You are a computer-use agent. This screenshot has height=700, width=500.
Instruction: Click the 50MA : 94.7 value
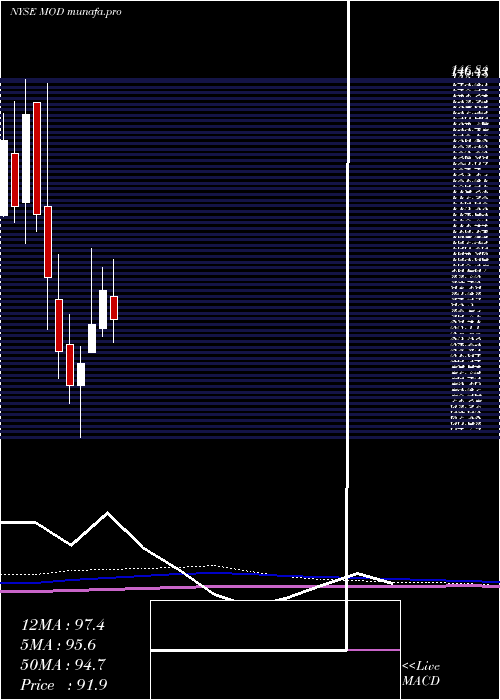pos(63,665)
